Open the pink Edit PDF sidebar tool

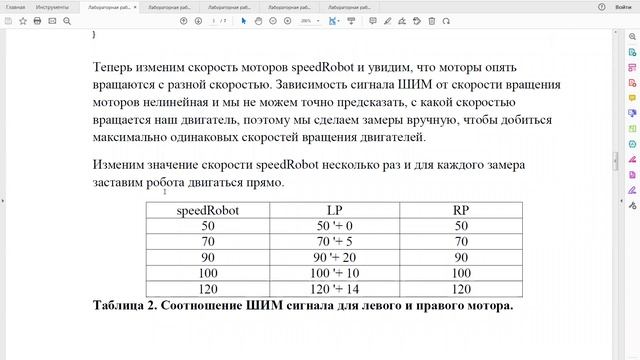click(x=632, y=67)
